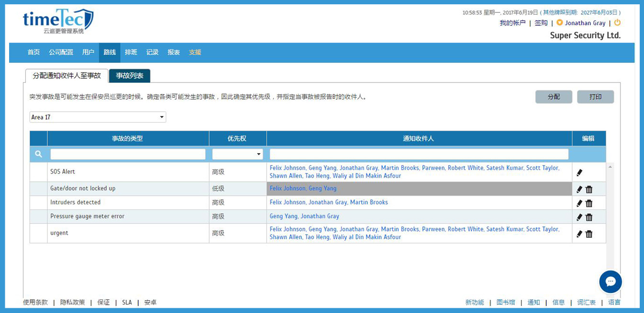Click the 我的帐户 link
The width and height of the screenshot is (644, 313).
(x=512, y=23)
